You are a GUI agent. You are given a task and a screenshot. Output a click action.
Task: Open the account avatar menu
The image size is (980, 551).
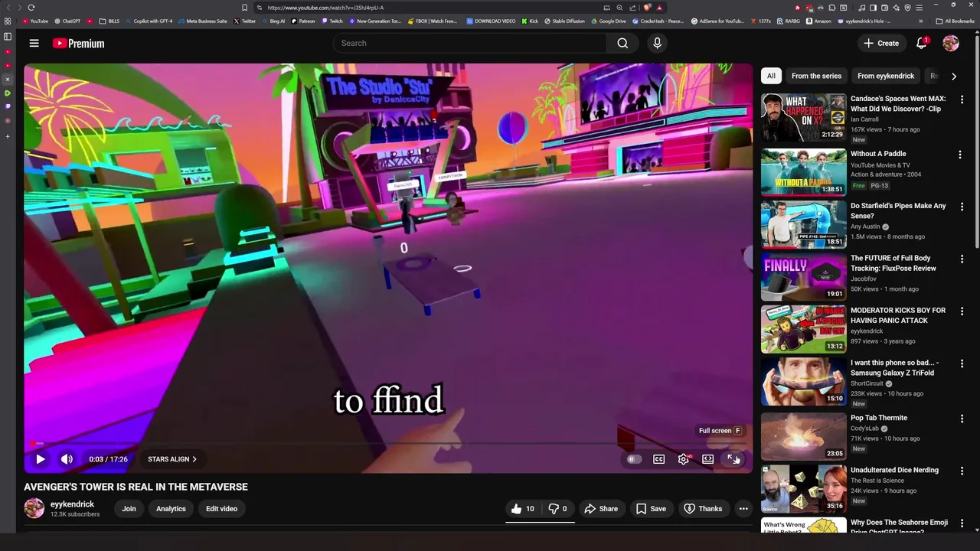pos(951,44)
